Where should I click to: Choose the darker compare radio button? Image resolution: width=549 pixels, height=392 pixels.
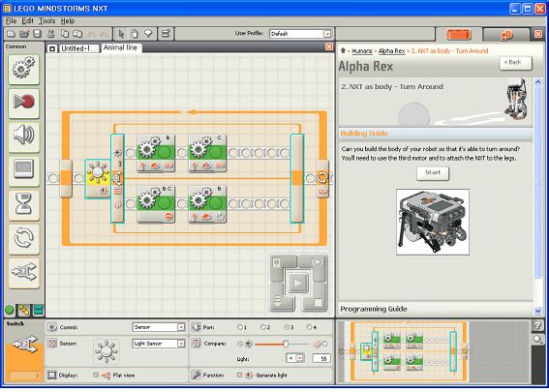click(240, 344)
